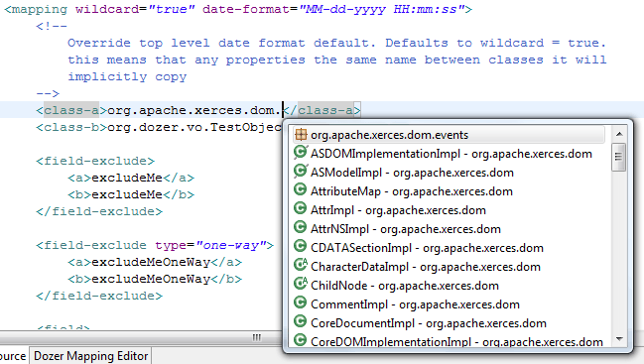
Task: Choose CDATASectionImpl completion proposal
Action: 449,248
